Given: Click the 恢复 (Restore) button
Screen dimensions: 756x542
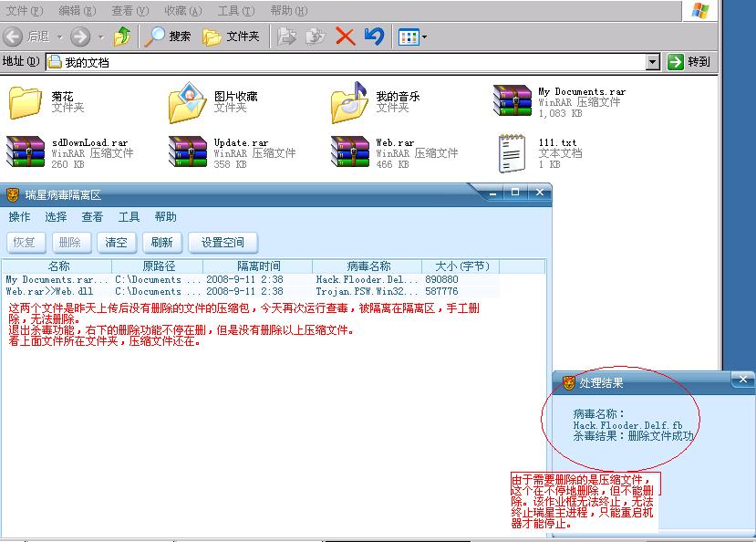Looking at the screenshot, I should point(26,243).
